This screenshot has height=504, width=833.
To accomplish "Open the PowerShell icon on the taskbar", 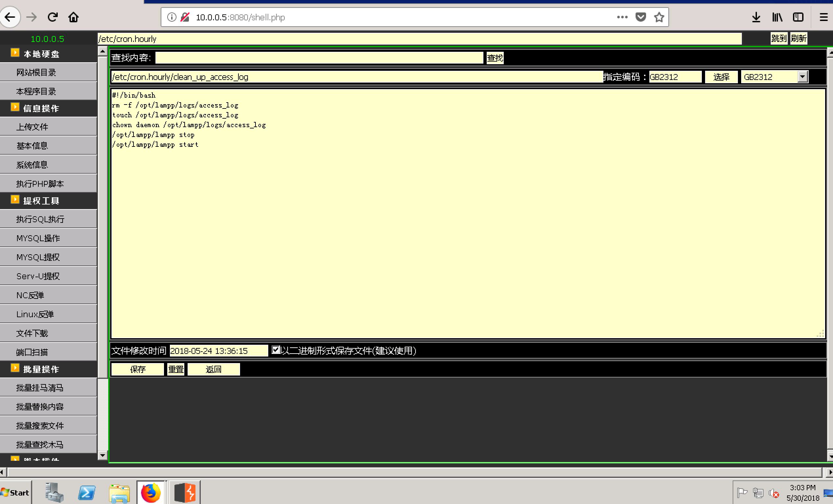I will (87, 493).
